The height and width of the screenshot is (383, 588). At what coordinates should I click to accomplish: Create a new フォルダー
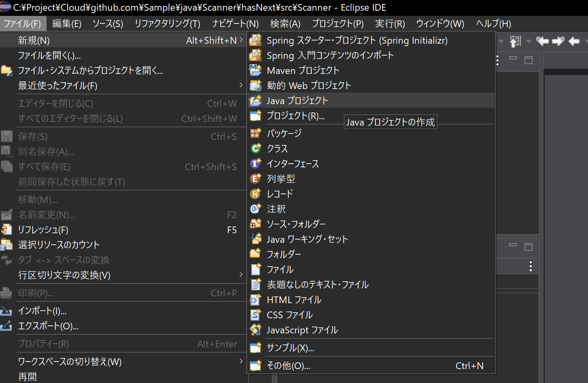[371, 255]
